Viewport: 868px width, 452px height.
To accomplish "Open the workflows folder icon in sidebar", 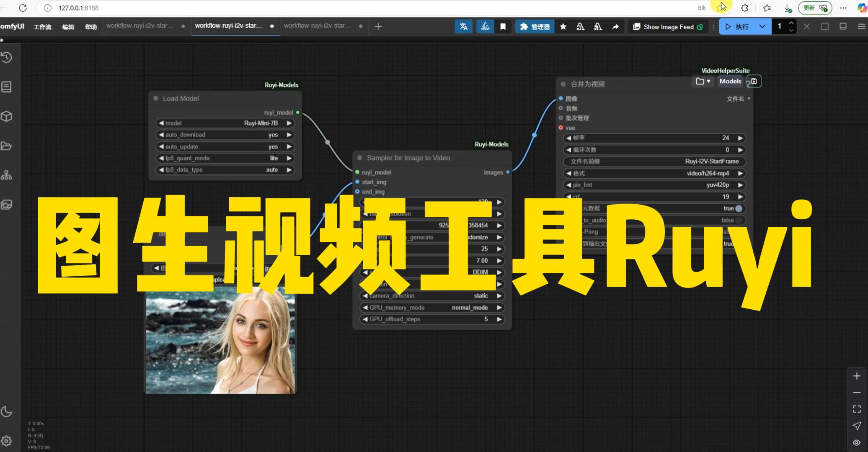I will coord(7,146).
